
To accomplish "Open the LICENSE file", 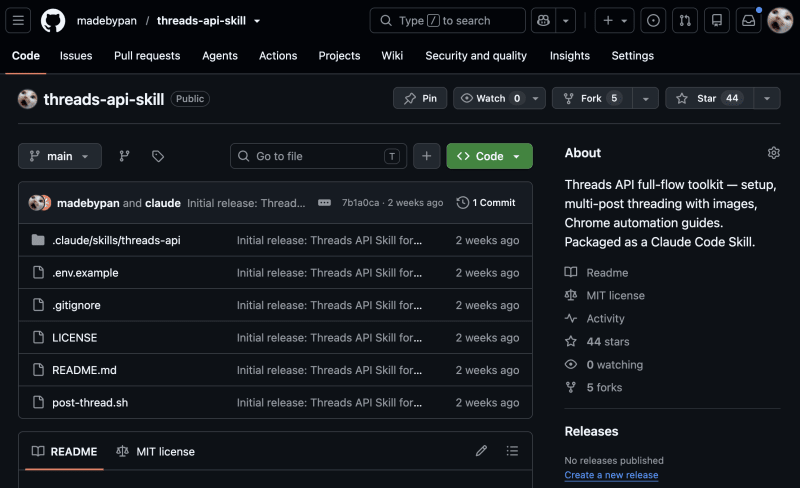I will [74, 338].
